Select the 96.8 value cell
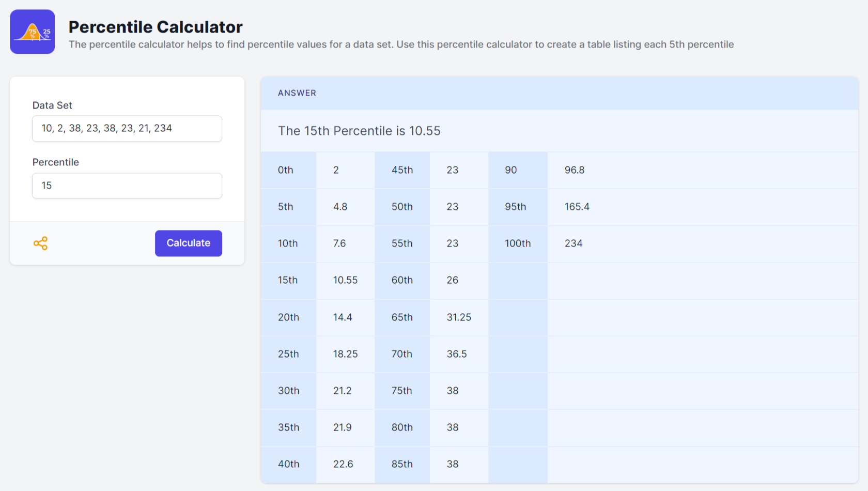 coord(575,170)
